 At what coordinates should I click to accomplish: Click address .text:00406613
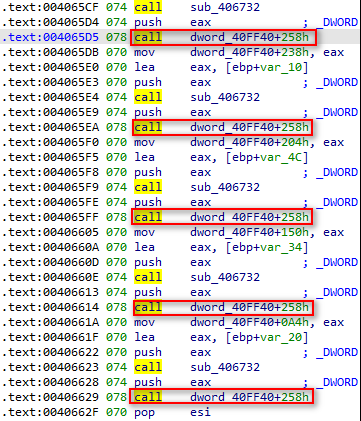tap(50, 292)
